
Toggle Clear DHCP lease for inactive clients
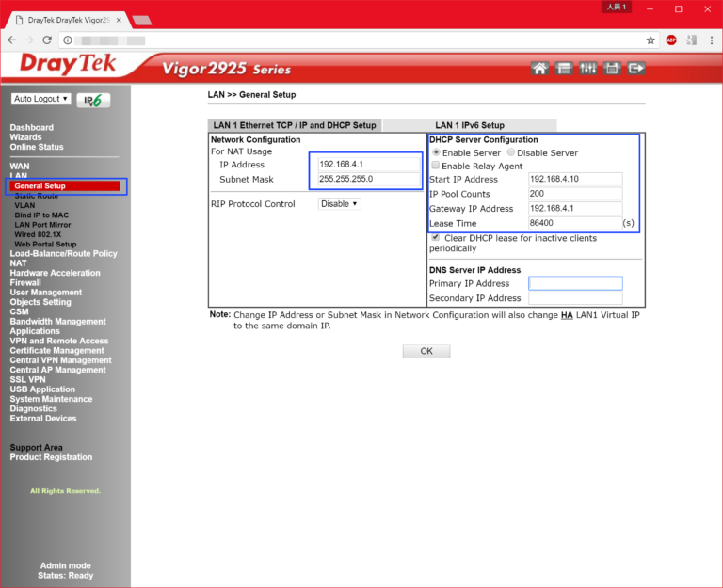pos(435,237)
